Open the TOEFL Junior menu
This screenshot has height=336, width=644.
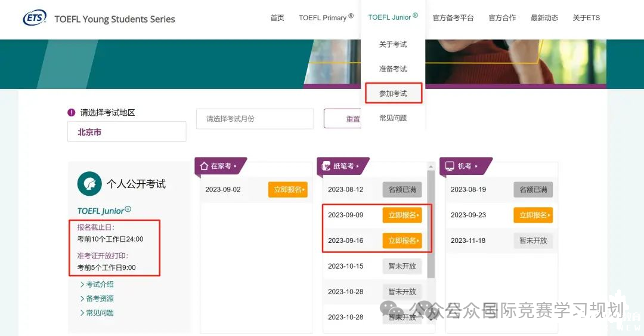pyautogui.click(x=393, y=17)
